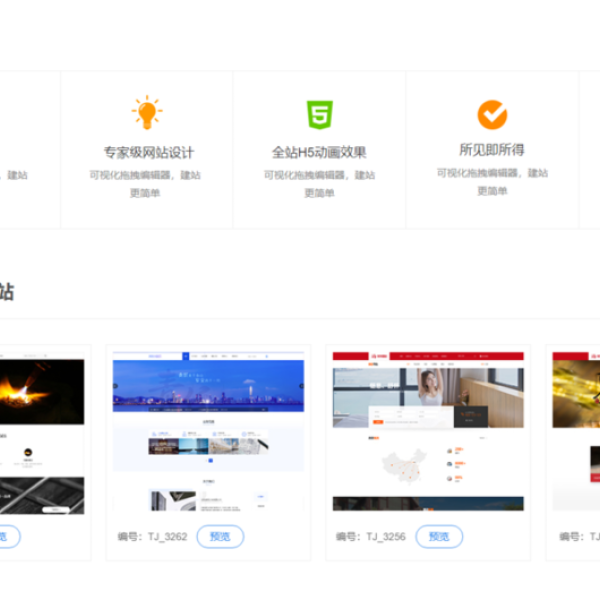Click description text under 全站H5动画效果
Viewport: 600px width, 600px height.
[x=319, y=184]
